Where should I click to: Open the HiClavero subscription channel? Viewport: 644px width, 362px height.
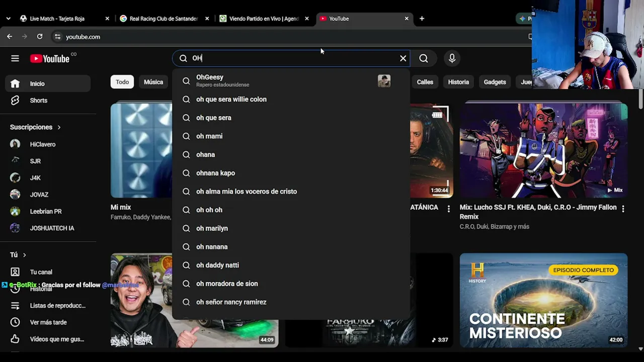coord(48,144)
